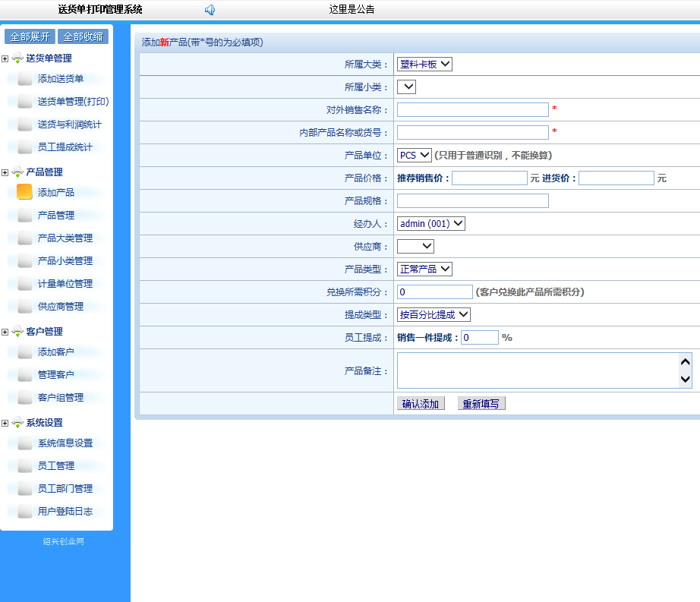
Task: Collapse the 客户管理 tree section
Action: (5, 332)
